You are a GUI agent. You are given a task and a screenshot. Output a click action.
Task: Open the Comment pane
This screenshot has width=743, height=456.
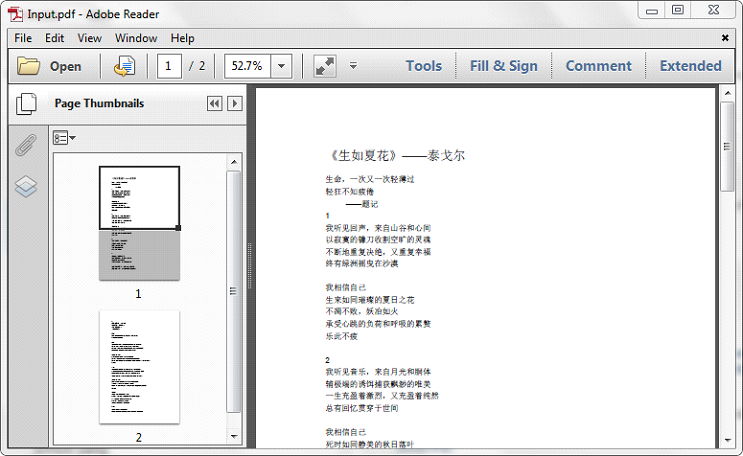click(x=598, y=66)
